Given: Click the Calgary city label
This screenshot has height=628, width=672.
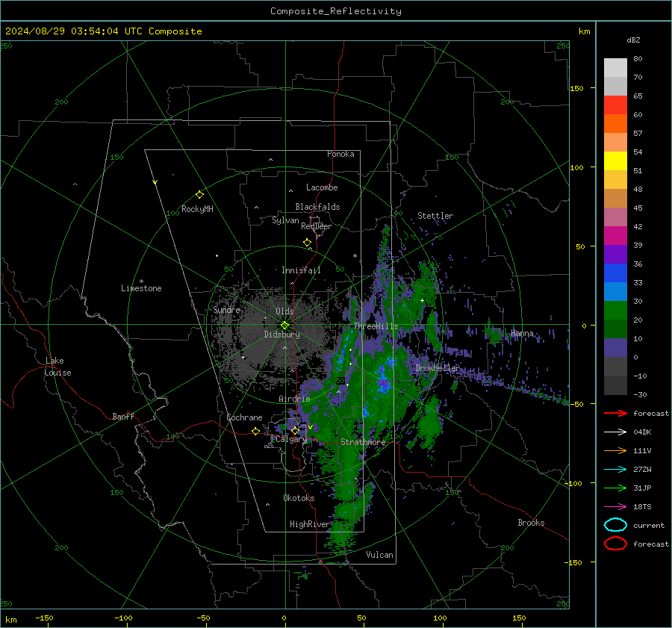Looking at the screenshot, I should [x=291, y=439].
